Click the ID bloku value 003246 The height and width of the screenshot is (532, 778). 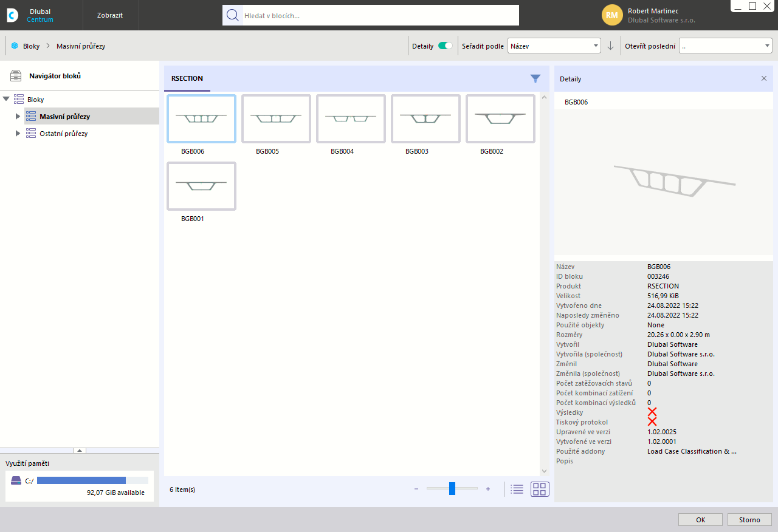[658, 276]
